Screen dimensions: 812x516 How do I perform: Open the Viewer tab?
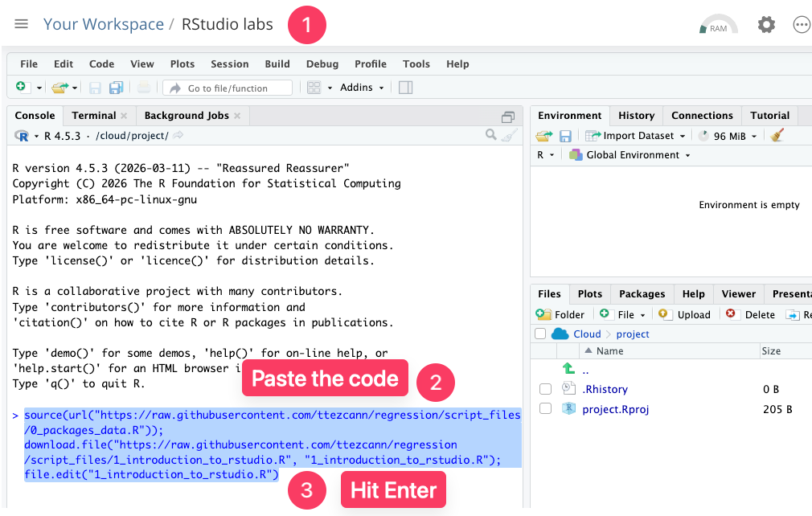tap(739, 294)
